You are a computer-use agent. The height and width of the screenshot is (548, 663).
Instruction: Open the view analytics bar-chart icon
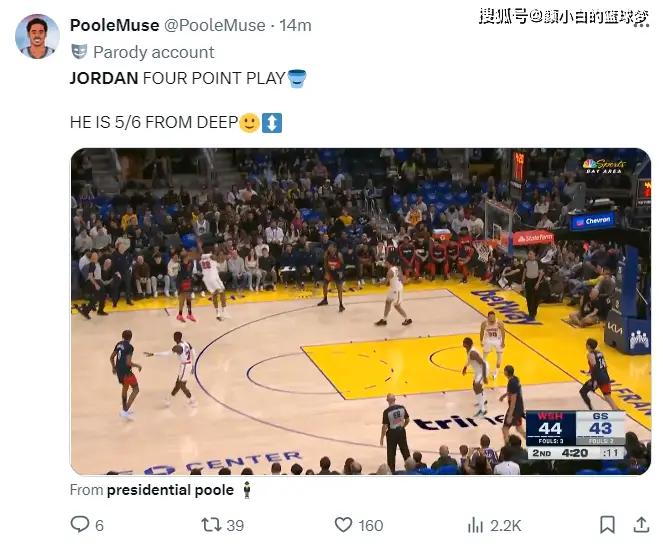coord(475,525)
